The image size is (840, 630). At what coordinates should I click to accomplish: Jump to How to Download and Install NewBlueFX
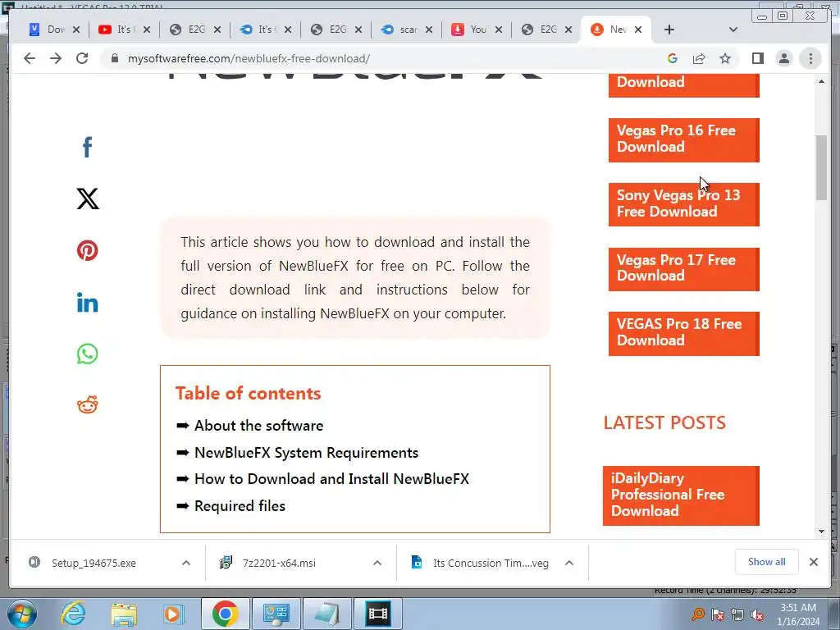331,479
